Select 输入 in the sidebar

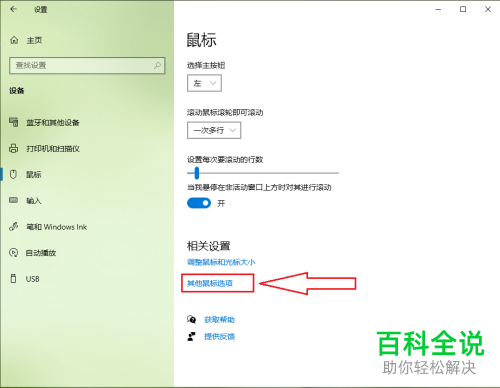[34, 201]
